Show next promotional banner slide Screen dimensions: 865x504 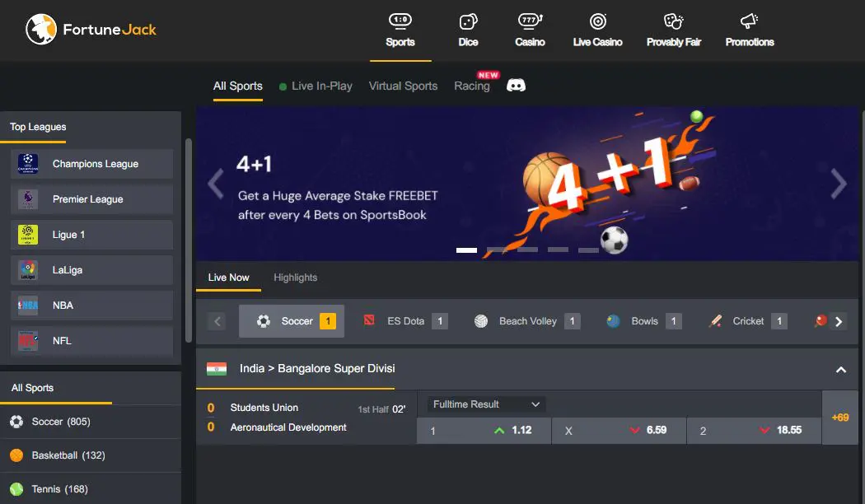(839, 184)
